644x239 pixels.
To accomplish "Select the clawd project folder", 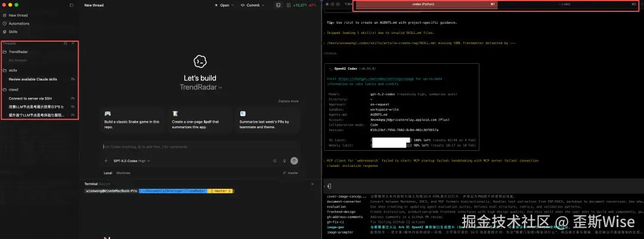I will [14, 89].
